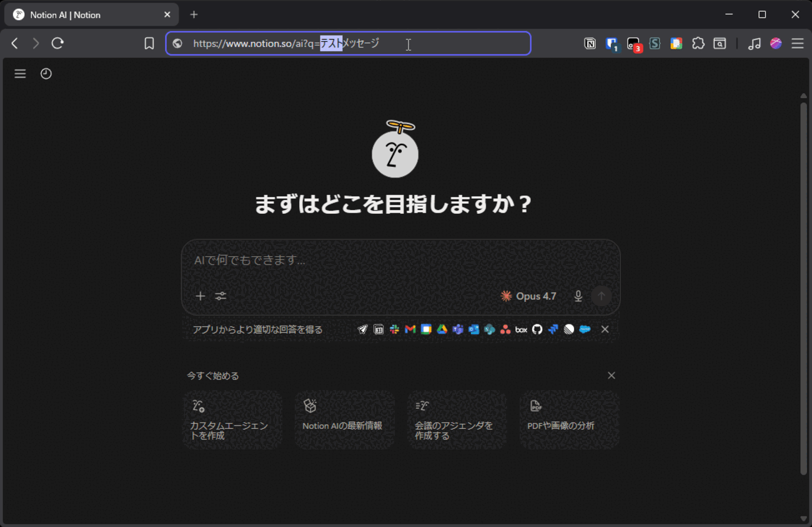Click the Salesforce connector icon
Screen dimensions: 812x527
point(585,329)
